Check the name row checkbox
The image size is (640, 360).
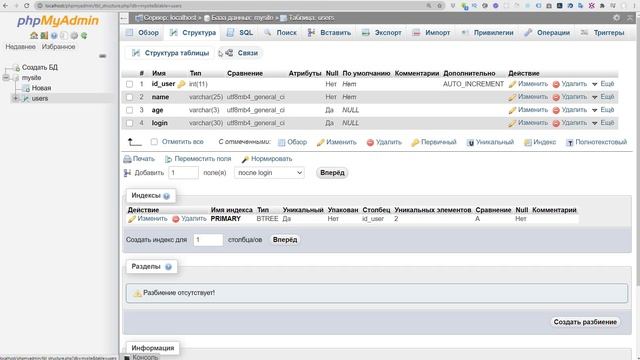click(x=129, y=97)
